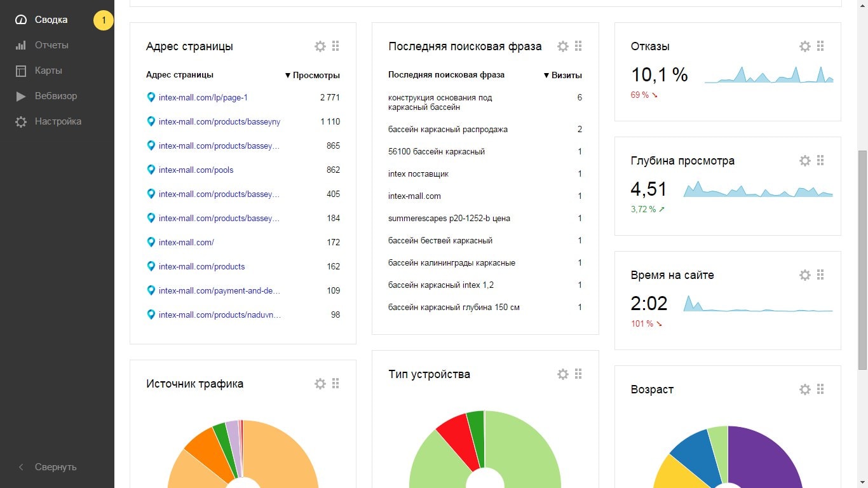Open Вебвизор from the sidebar
The width and height of the screenshot is (868, 488).
click(x=56, y=96)
